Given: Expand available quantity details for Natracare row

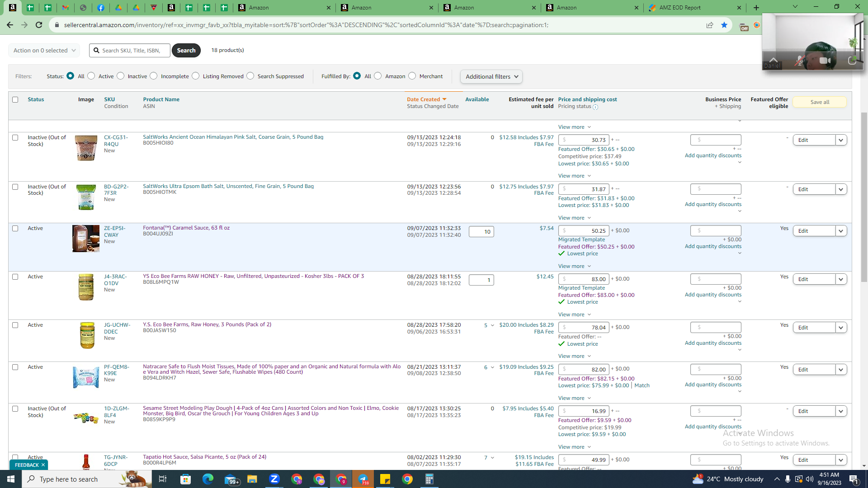Looking at the screenshot, I should coord(492,367).
